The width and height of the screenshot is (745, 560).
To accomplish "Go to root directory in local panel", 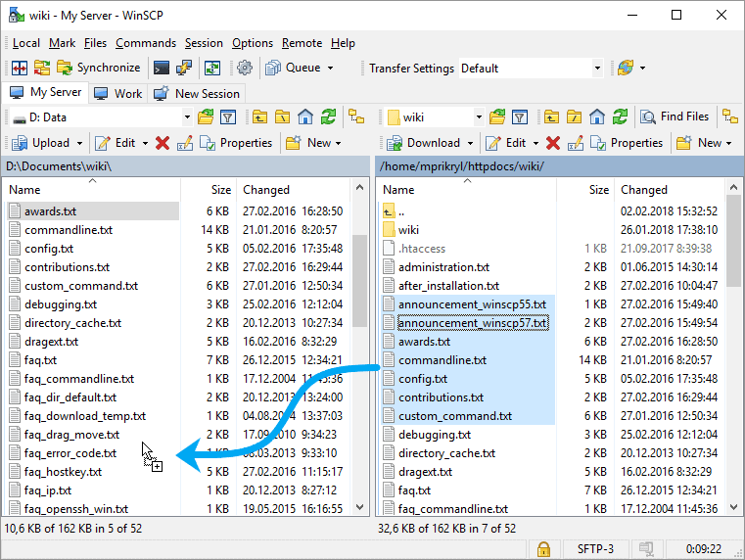I will pos(282,117).
